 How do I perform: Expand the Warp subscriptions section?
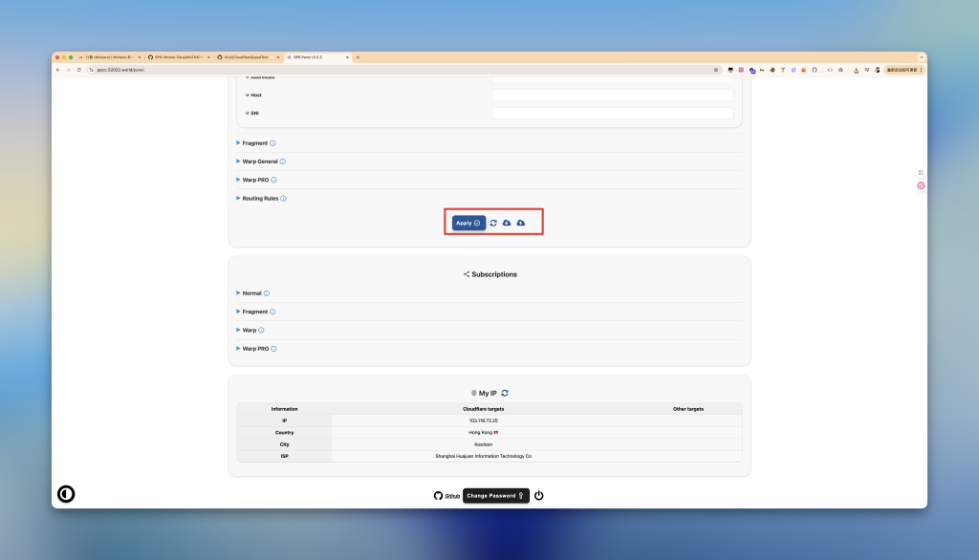[x=250, y=330]
